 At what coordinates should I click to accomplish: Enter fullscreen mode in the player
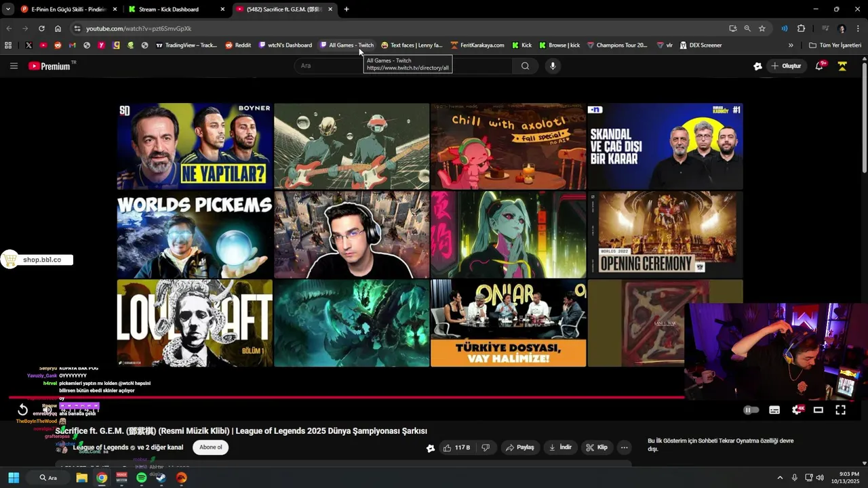[840, 409]
